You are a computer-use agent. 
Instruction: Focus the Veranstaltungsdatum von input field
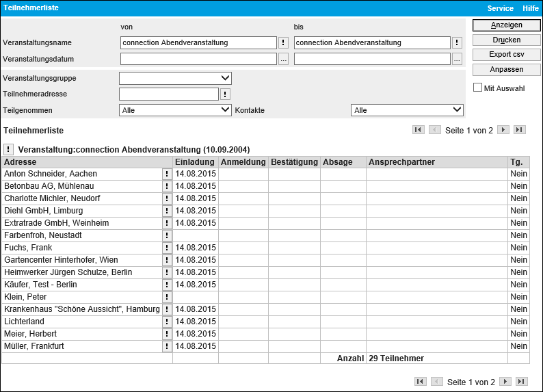tap(198, 59)
